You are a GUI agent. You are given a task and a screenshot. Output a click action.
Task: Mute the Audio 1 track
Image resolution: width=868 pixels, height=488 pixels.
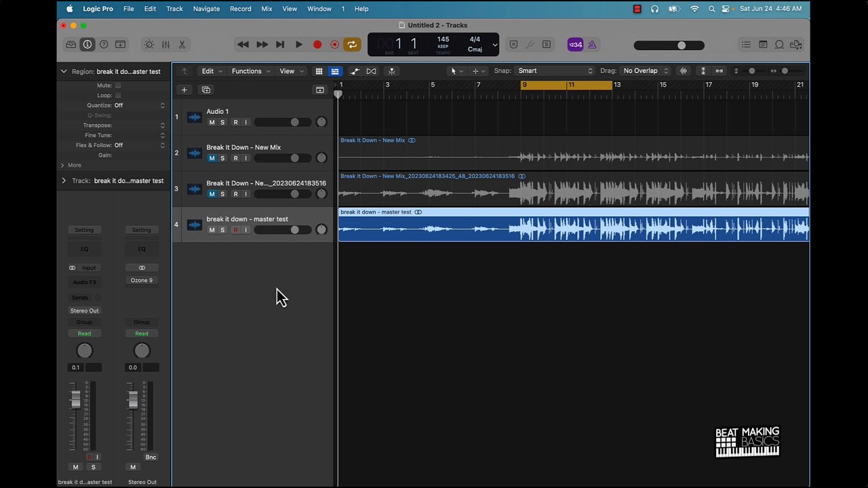pos(212,122)
